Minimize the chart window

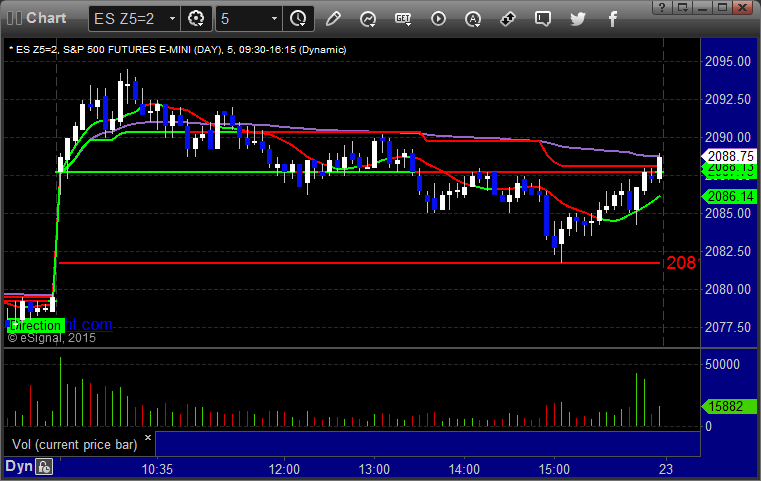point(702,7)
